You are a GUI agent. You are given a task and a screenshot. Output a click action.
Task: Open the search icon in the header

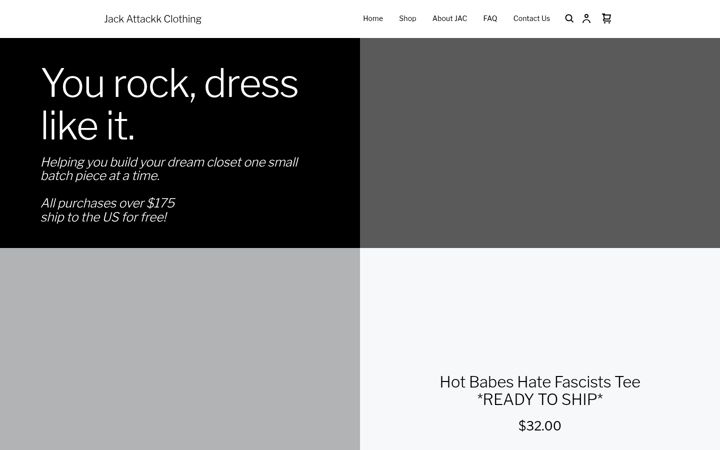click(x=569, y=18)
